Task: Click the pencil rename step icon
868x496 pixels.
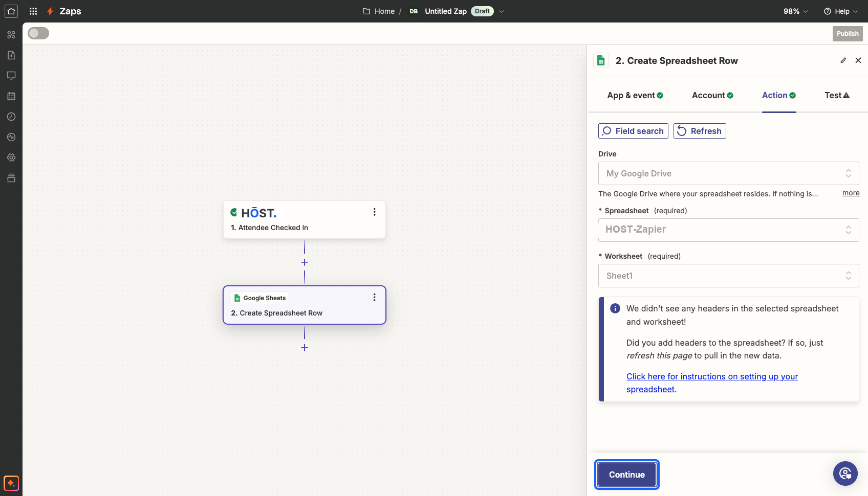Action: [x=843, y=60]
